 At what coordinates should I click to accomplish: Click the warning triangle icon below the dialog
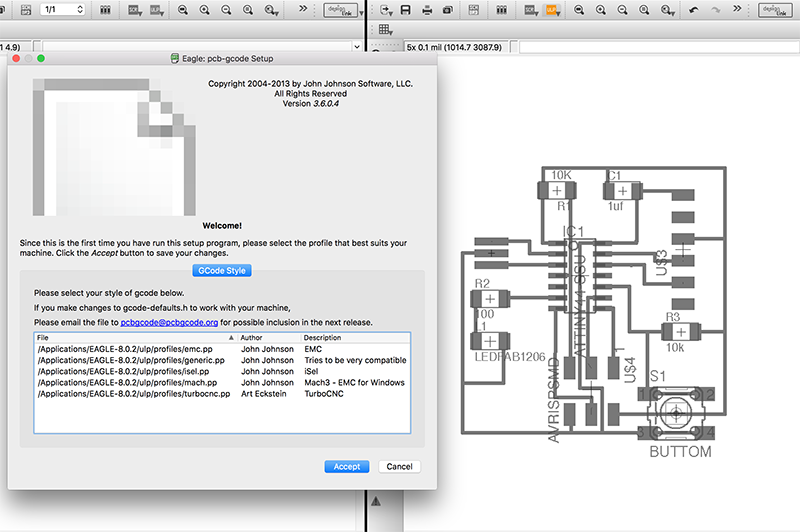(x=376, y=501)
